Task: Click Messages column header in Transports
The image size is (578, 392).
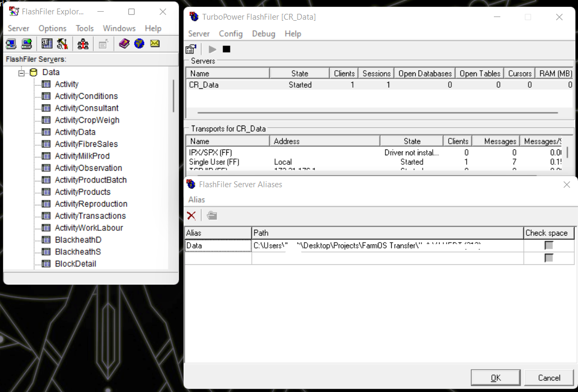Action: [496, 141]
